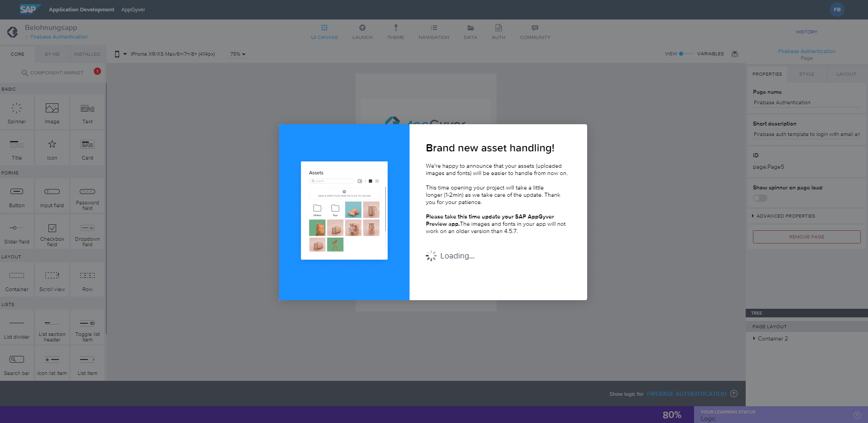868x423 pixels.
Task: Add a Button component
Action: tap(17, 196)
